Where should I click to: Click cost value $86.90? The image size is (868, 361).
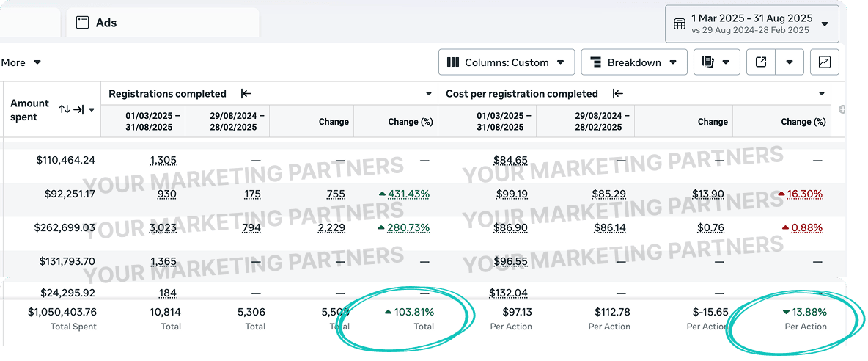(510, 228)
